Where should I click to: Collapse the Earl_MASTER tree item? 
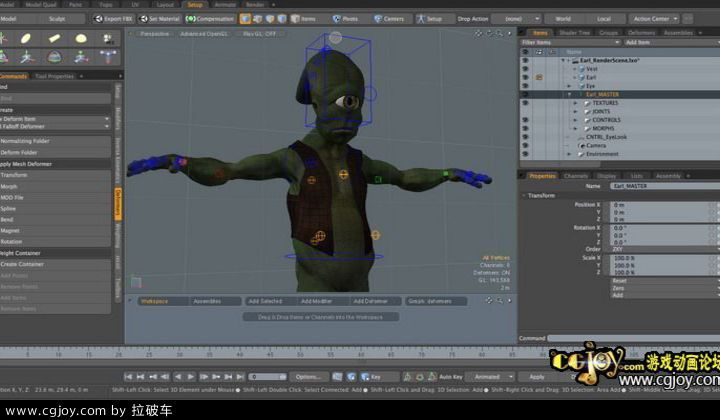tap(570, 95)
